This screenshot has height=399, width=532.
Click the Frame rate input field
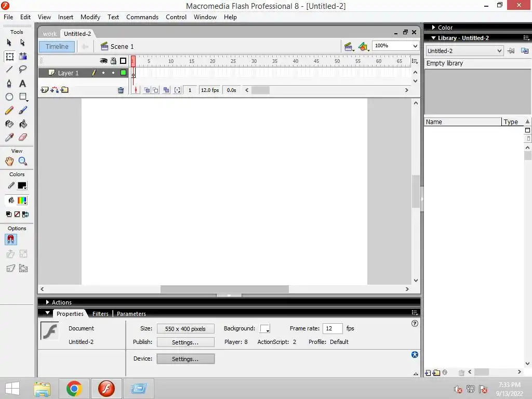[332, 328]
